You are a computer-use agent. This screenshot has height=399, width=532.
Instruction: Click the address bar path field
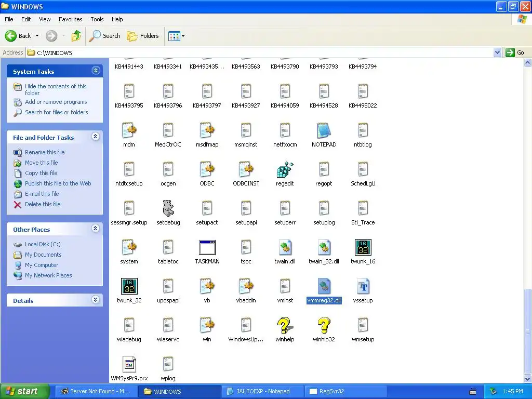click(x=260, y=52)
